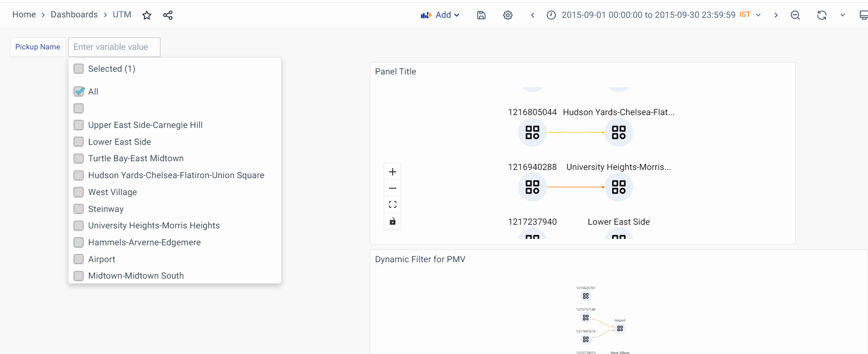Open the Add panel dropdown
This screenshot has width=868, height=354.
(x=440, y=15)
